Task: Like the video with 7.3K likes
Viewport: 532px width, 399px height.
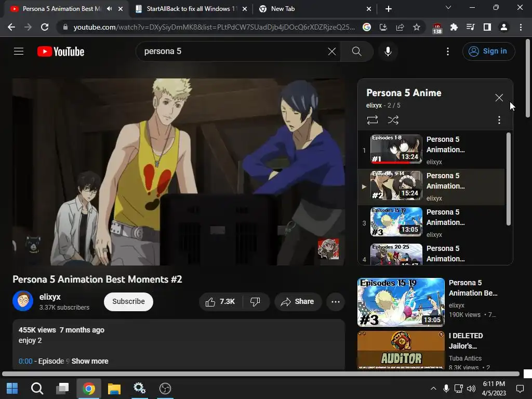Action: (x=220, y=302)
